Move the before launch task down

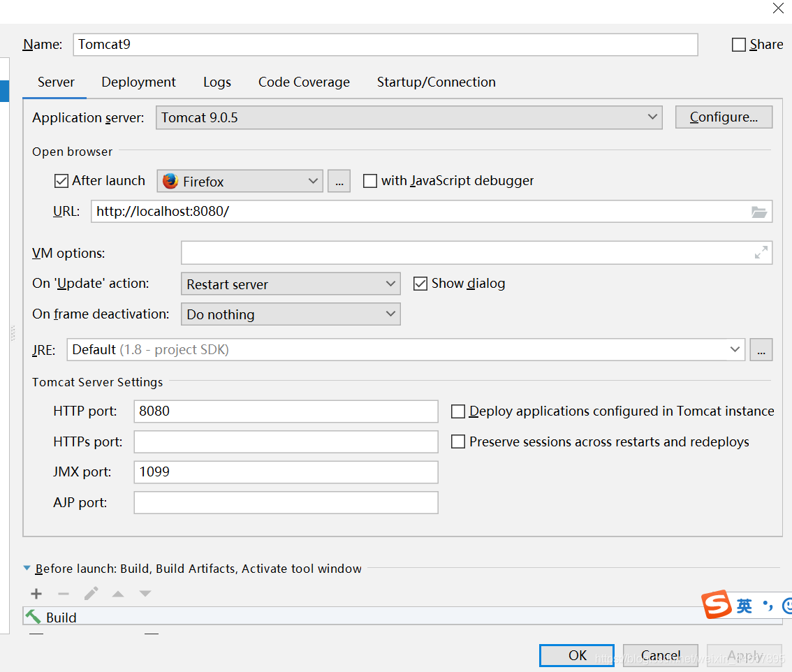pyautogui.click(x=145, y=594)
